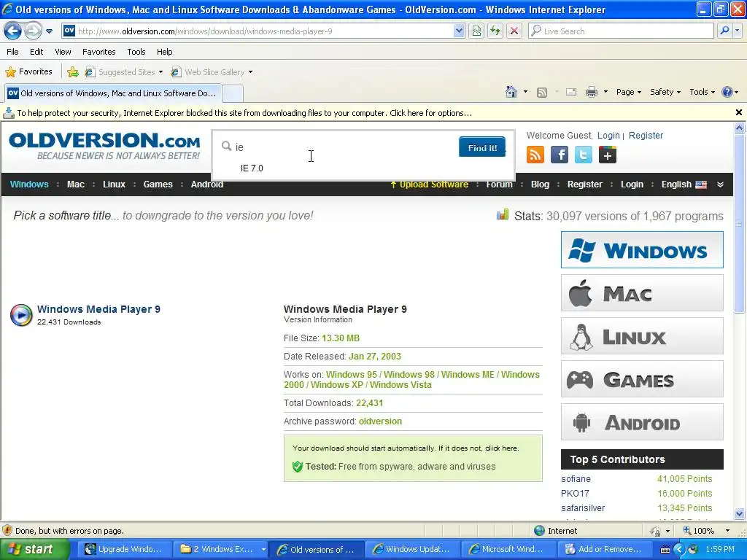Screen dimensions: 747x560
Task: Click the Stats bar chart icon
Action: click(503, 215)
